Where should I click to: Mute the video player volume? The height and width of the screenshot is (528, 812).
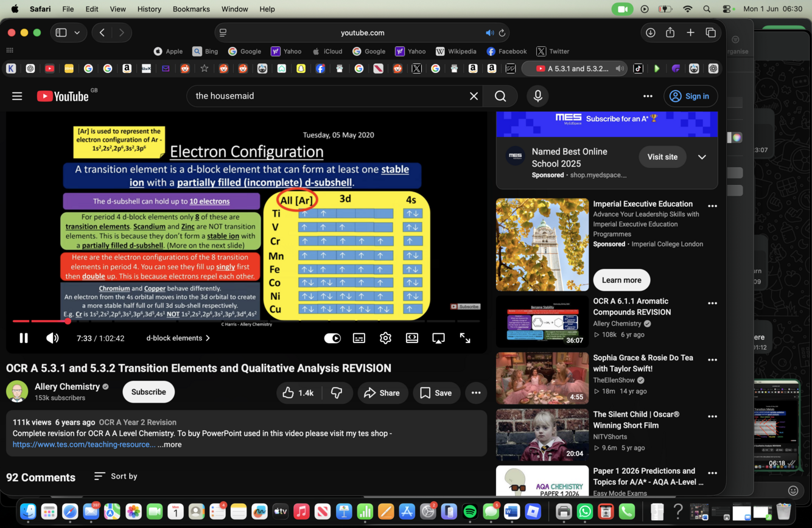coord(52,338)
